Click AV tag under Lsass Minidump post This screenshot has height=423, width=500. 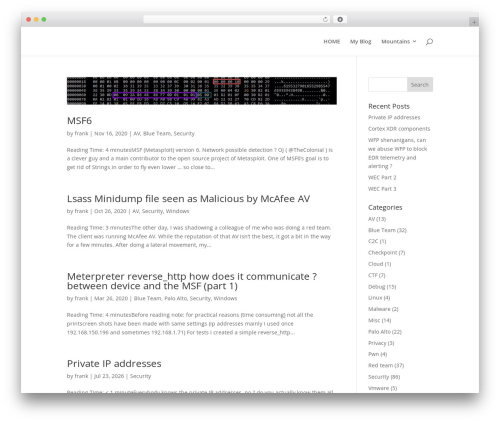(x=136, y=211)
